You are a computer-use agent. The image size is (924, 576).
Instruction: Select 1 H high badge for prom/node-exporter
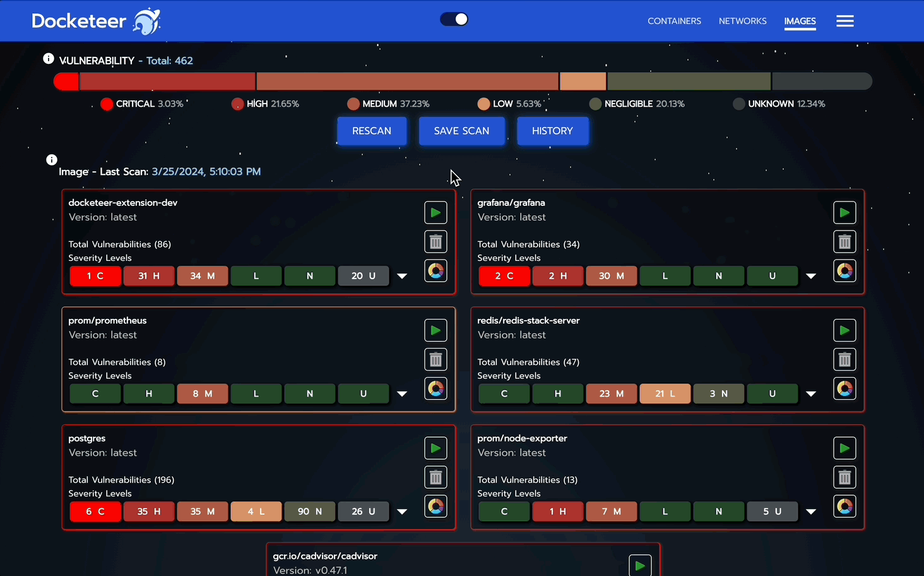(558, 512)
